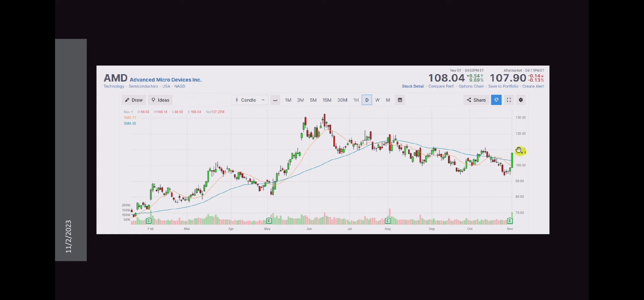Click the May earnings E marker
The image size is (644, 300).
[269, 221]
